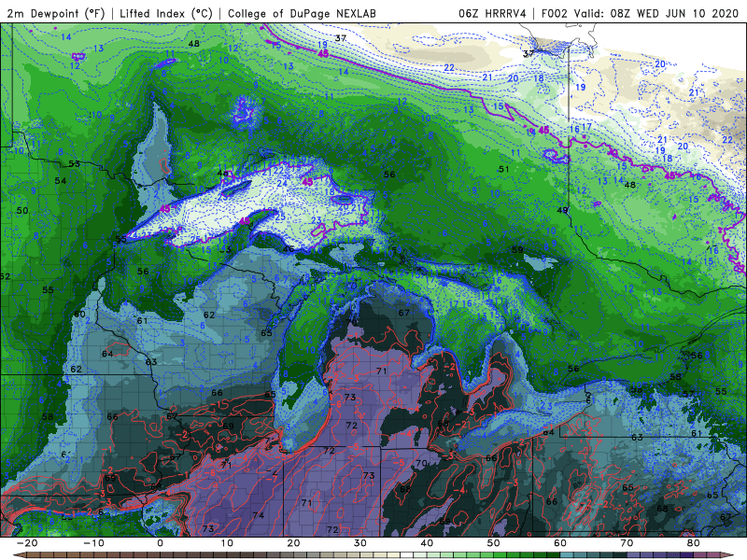Click the '70' label under the color bar
747x560 pixels.
627,543
